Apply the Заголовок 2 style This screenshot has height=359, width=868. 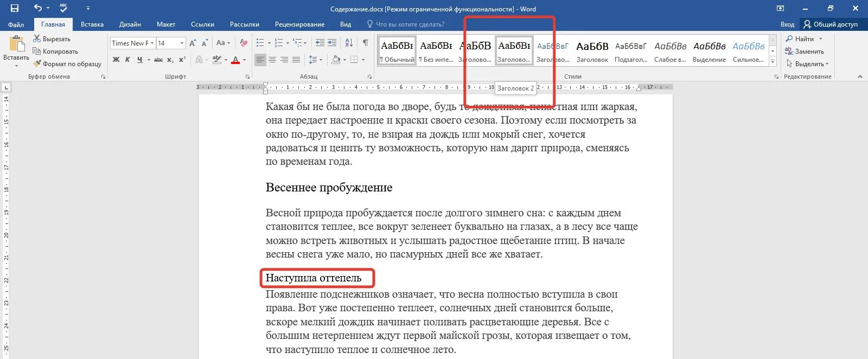pos(514,51)
